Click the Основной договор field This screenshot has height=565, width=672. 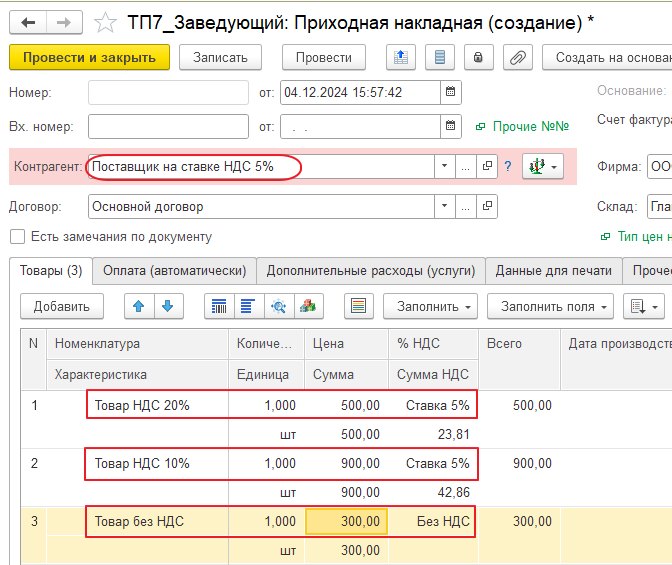[x=261, y=206]
